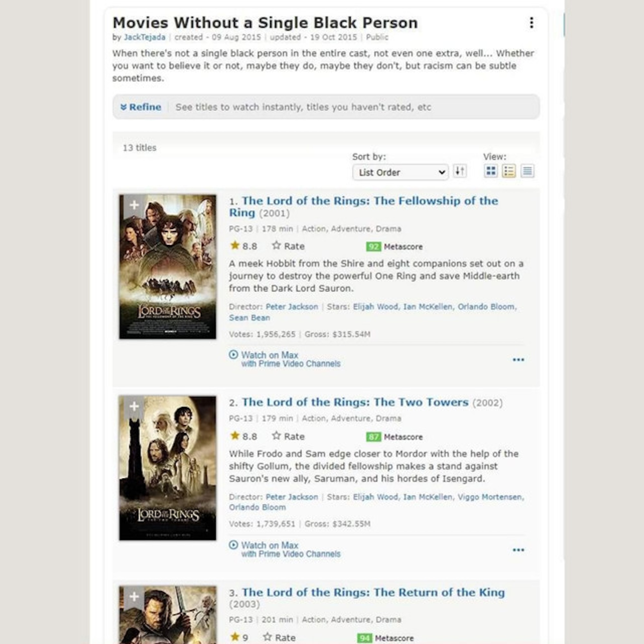This screenshot has width=644, height=644.
Task: Add Fellowship of the Ring to watchlist
Action: (x=134, y=205)
